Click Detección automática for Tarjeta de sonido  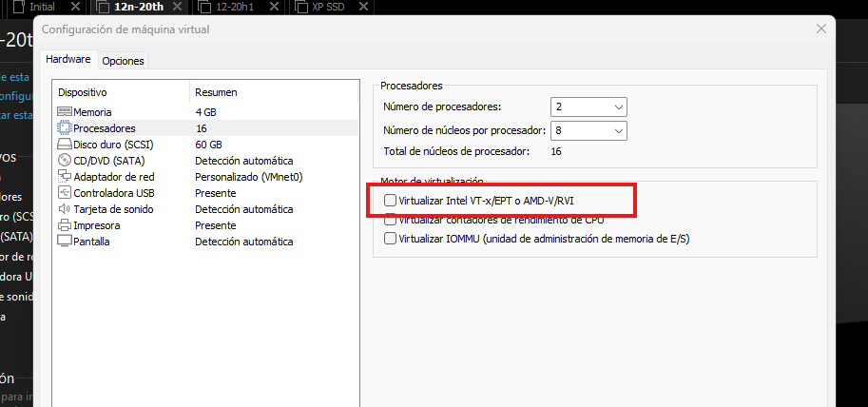point(243,209)
